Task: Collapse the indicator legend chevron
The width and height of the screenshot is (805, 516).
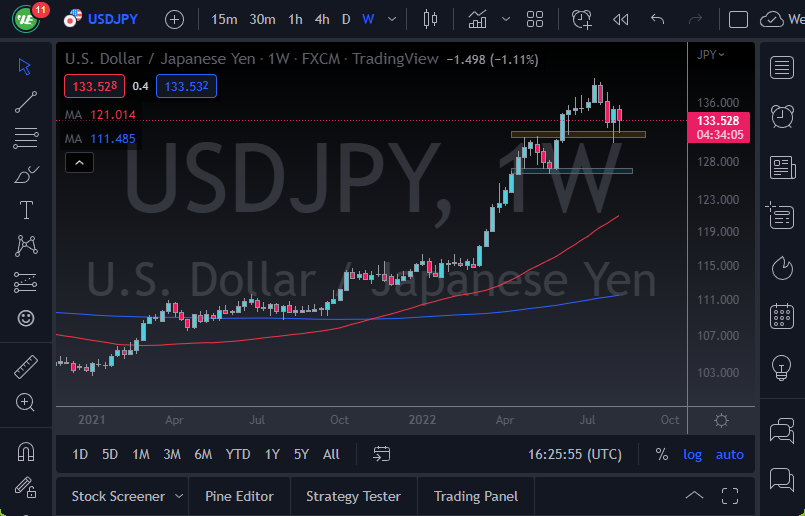Action: 80,163
